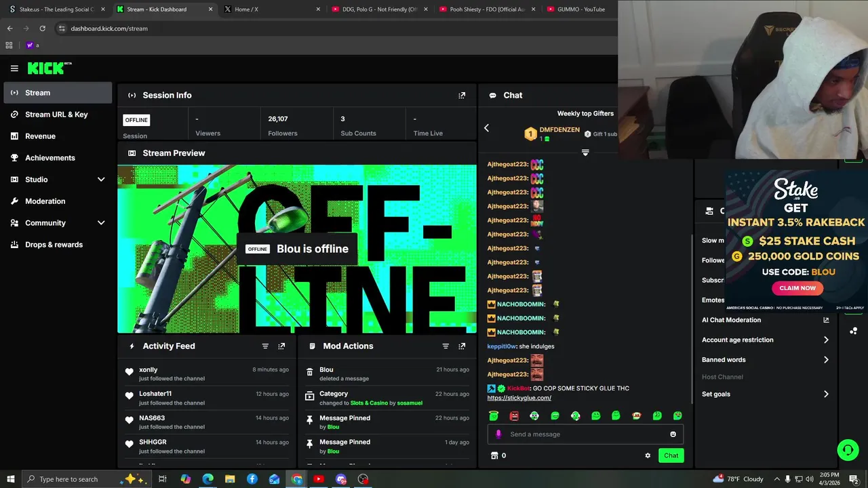
Task: Click xonlly in Activity Feed
Action: point(149,370)
